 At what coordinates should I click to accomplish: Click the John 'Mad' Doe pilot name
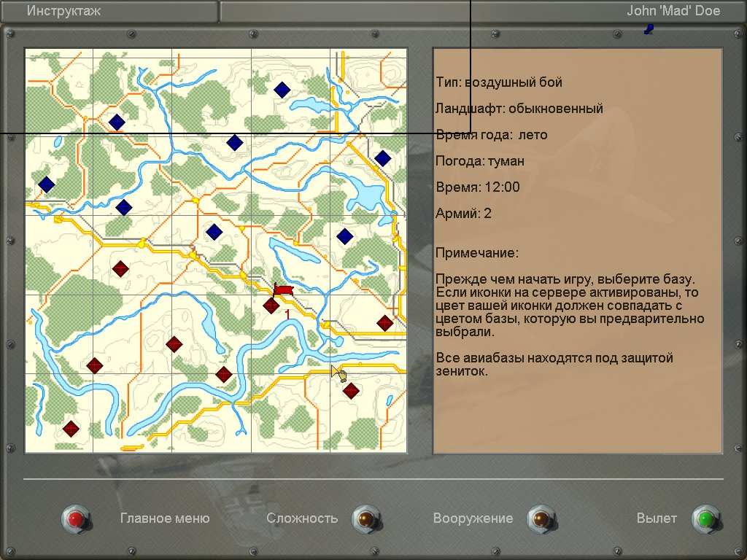673,11
